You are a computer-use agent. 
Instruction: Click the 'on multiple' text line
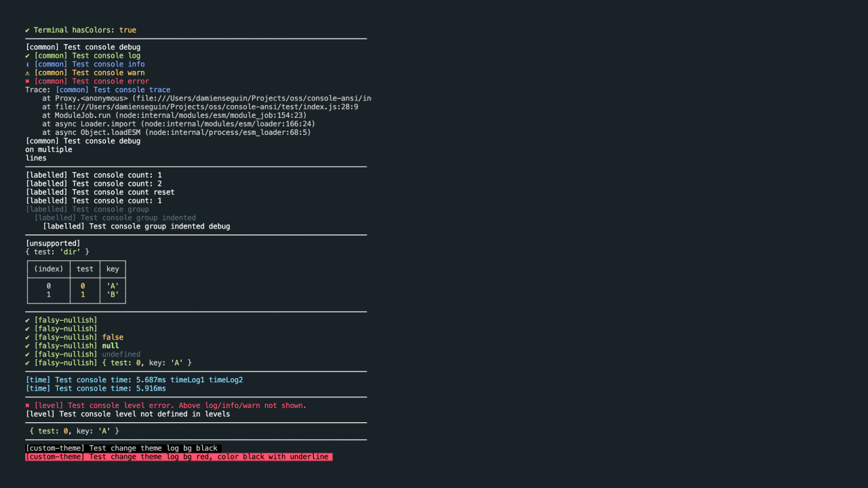[49, 150]
